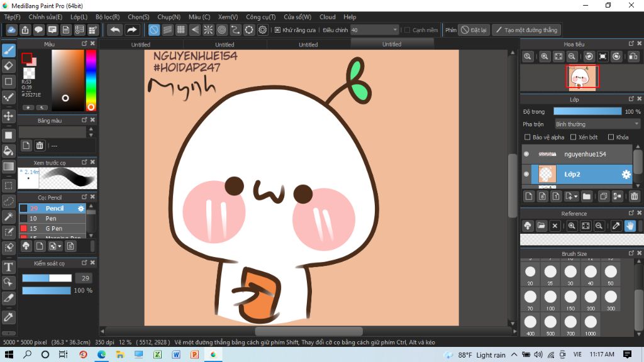Screen dimensions: 644x362
Task: Select the Brush tool in left toolbar
Action: pyautogui.click(x=9, y=50)
